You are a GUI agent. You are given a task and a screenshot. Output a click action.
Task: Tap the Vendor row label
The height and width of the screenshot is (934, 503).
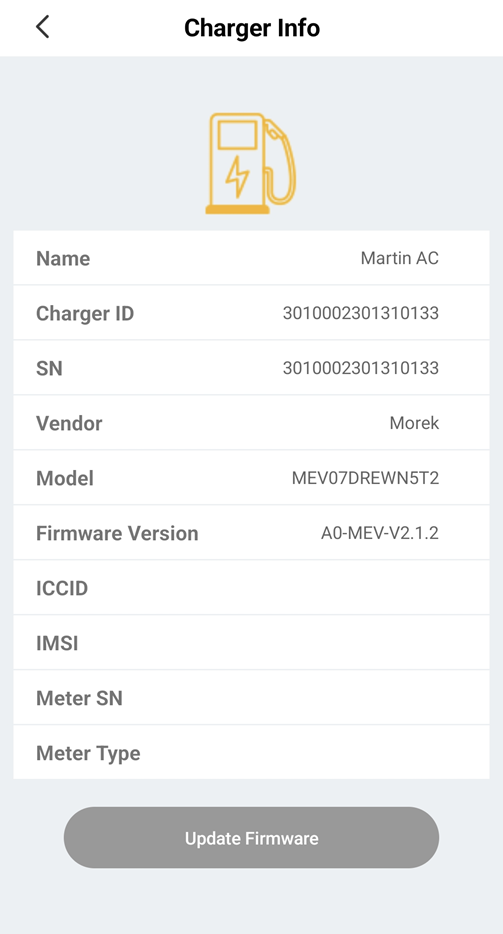point(69,424)
